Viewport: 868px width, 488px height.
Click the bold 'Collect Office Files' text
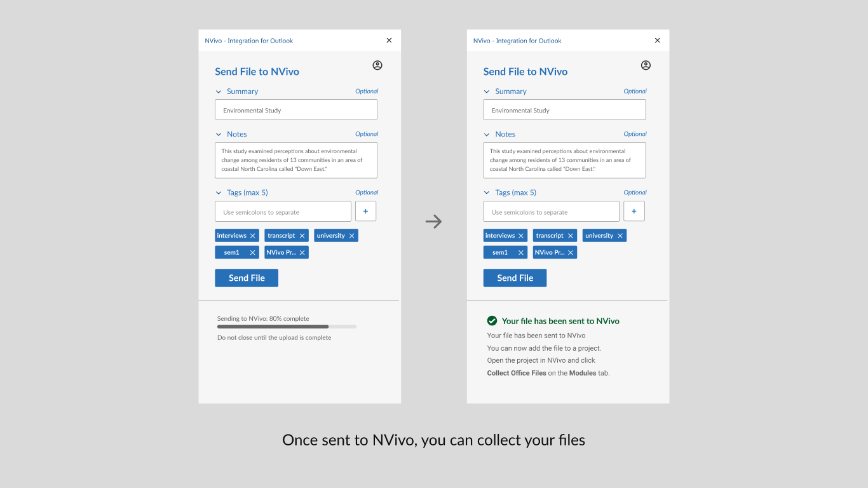pos(517,373)
